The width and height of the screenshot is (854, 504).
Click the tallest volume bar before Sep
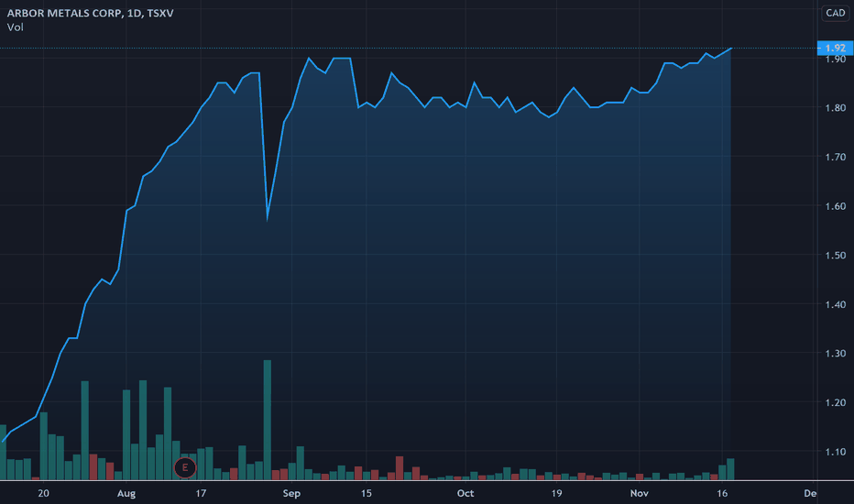pyautogui.click(x=268, y=420)
